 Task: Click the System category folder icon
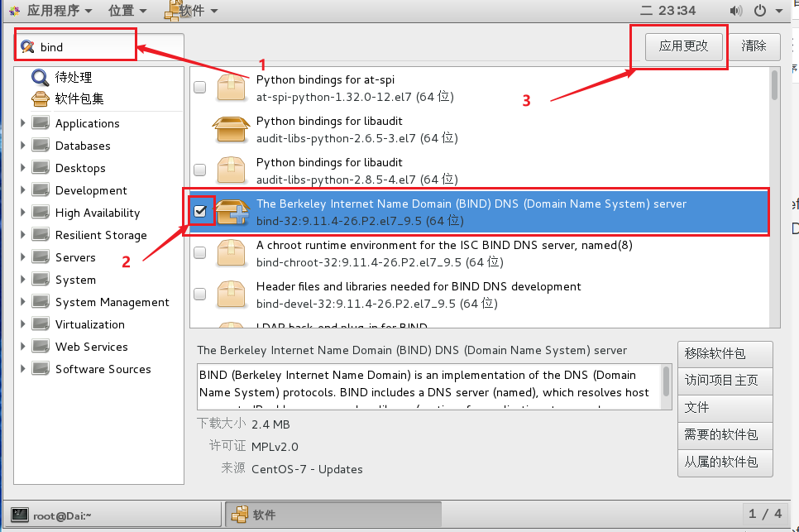pos(41,280)
